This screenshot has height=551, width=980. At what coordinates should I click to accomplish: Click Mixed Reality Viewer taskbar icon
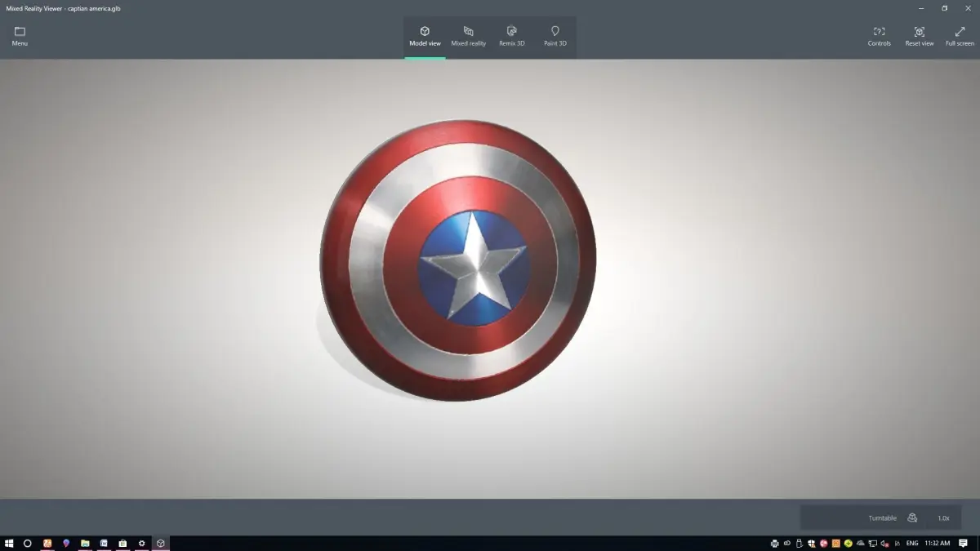(161, 543)
